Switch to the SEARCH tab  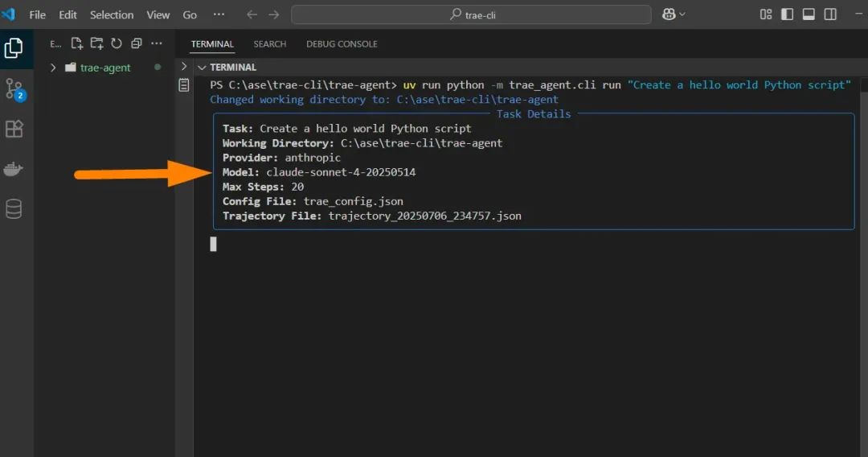click(x=270, y=44)
